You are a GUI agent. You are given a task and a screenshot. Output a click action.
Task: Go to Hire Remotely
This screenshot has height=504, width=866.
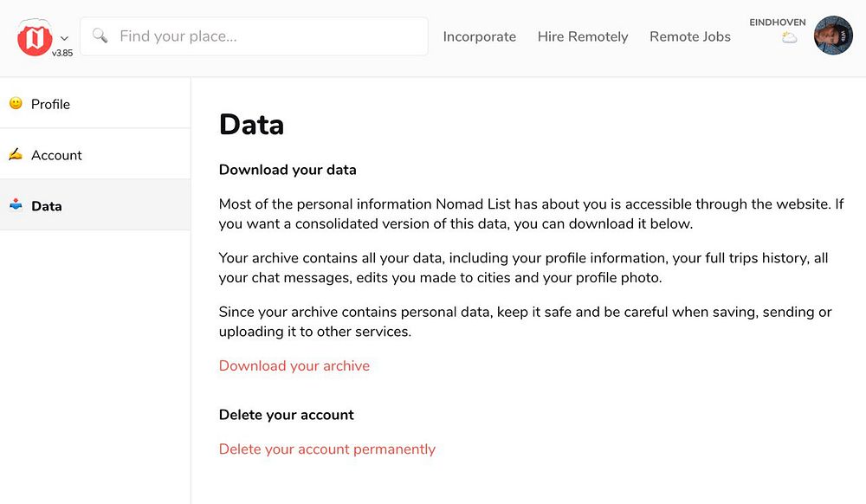coord(583,36)
